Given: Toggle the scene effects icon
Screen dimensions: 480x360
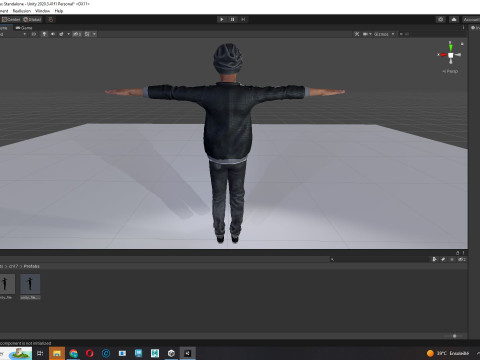Looking at the screenshot, I should 61,34.
